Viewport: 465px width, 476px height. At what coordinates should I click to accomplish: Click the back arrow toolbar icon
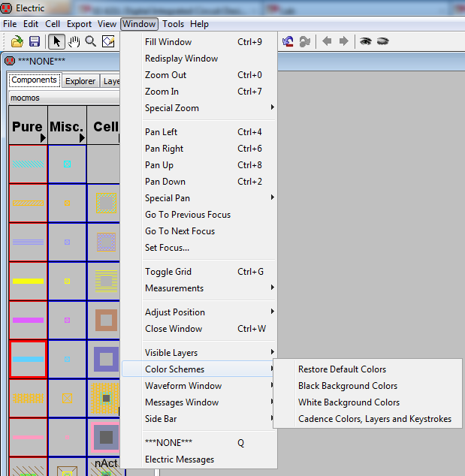pyautogui.click(x=328, y=41)
